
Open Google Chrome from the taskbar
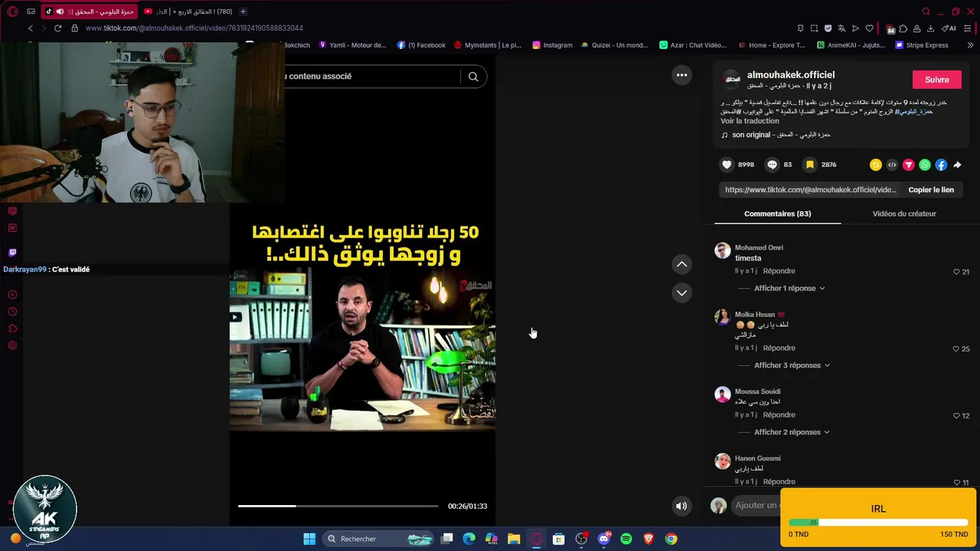click(671, 539)
